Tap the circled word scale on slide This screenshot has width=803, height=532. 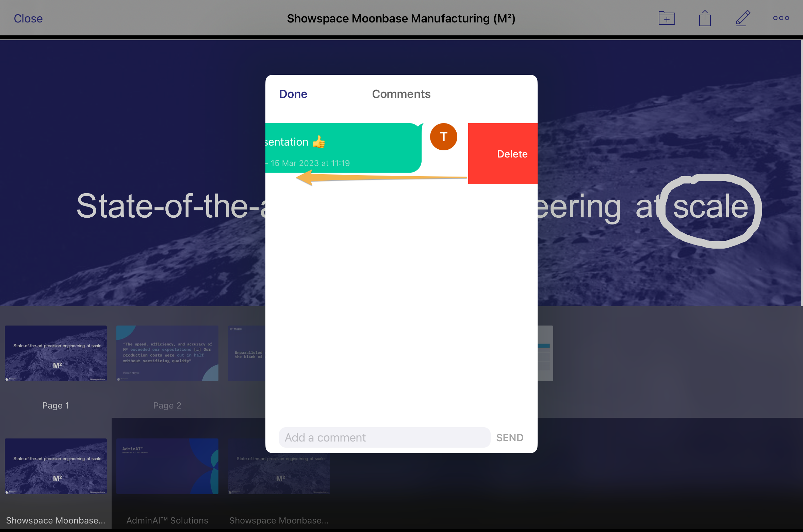(710, 207)
